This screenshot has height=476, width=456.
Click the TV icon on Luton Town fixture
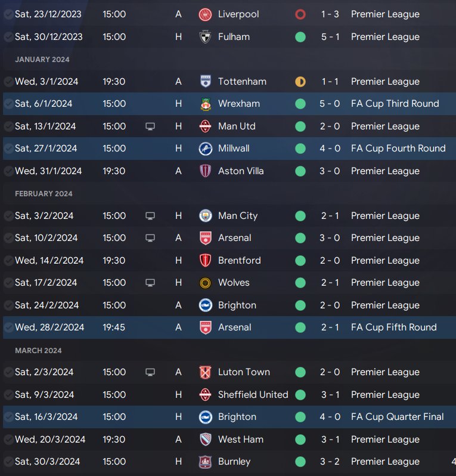(x=150, y=372)
